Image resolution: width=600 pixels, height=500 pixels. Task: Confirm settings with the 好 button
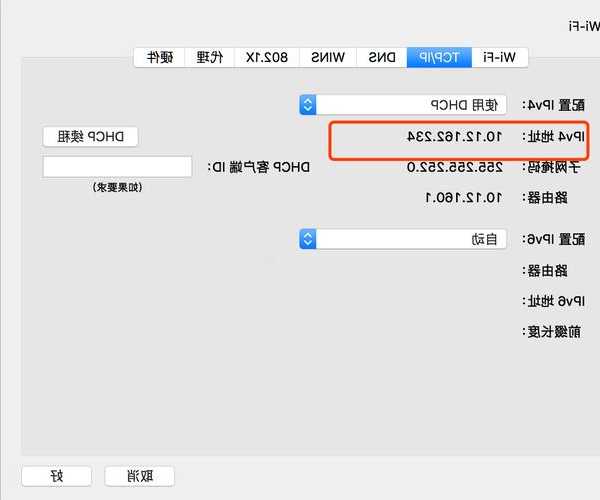click(x=57, y=476)
